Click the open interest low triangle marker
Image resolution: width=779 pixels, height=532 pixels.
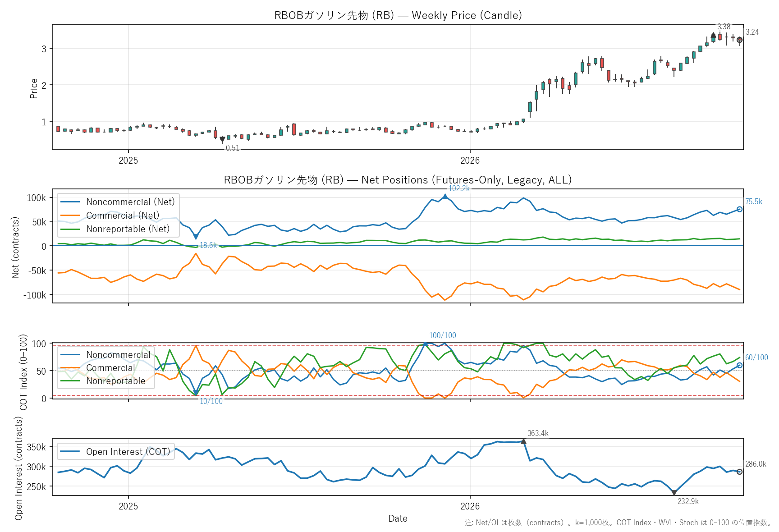click(674, 493)
